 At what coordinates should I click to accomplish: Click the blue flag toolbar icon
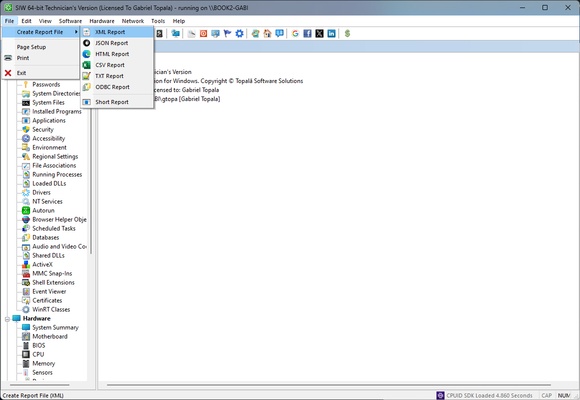[x=227, y=34]
